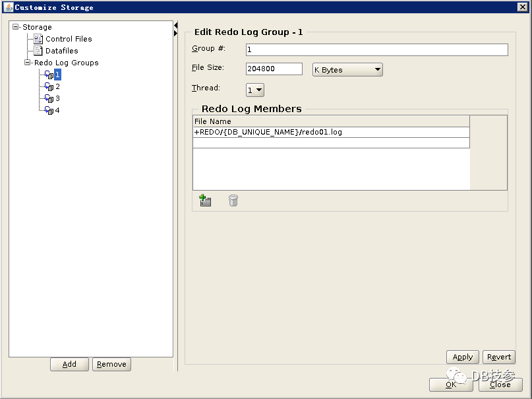Select redo log group 3 icon
The image size is (532, 399).
49,99
